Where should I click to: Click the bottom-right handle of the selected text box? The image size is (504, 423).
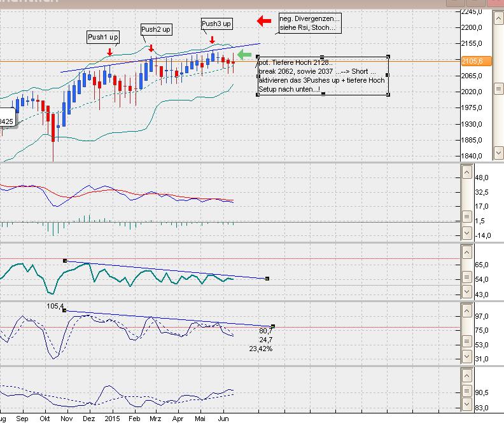388,94
